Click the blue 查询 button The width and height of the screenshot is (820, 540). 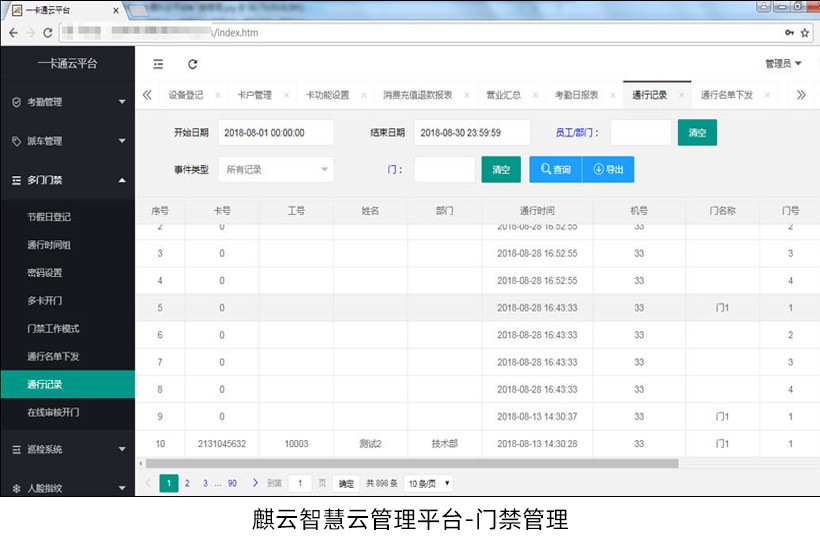[x=555, y=170]
